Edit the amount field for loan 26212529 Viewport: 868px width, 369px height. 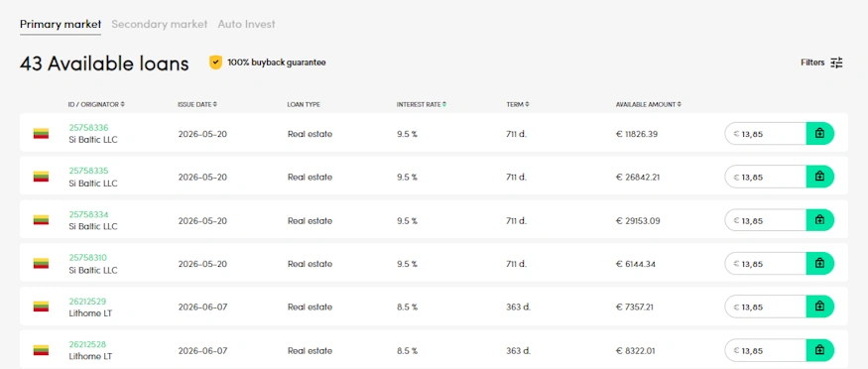tap(766, 307)
